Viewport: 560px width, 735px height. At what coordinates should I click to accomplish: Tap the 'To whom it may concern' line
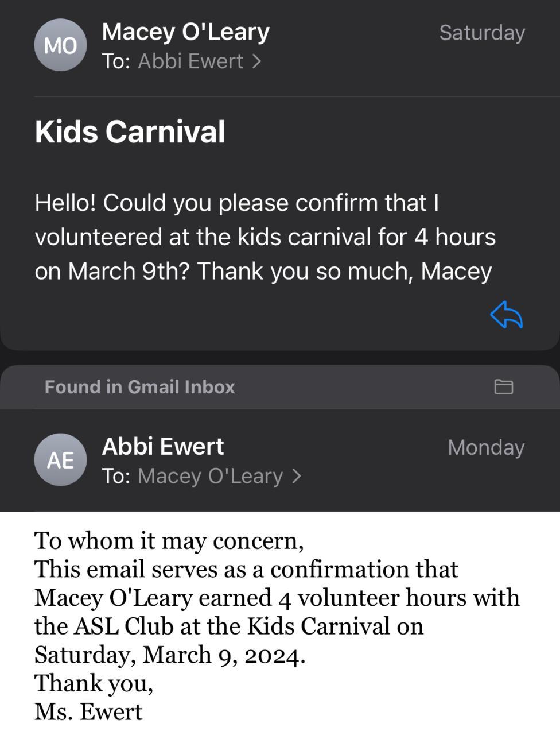169,540
